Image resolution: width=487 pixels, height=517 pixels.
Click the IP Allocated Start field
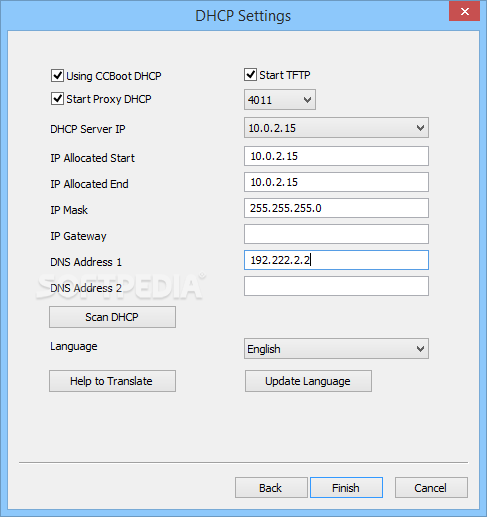pyautogui.click(x=336, y=156)
